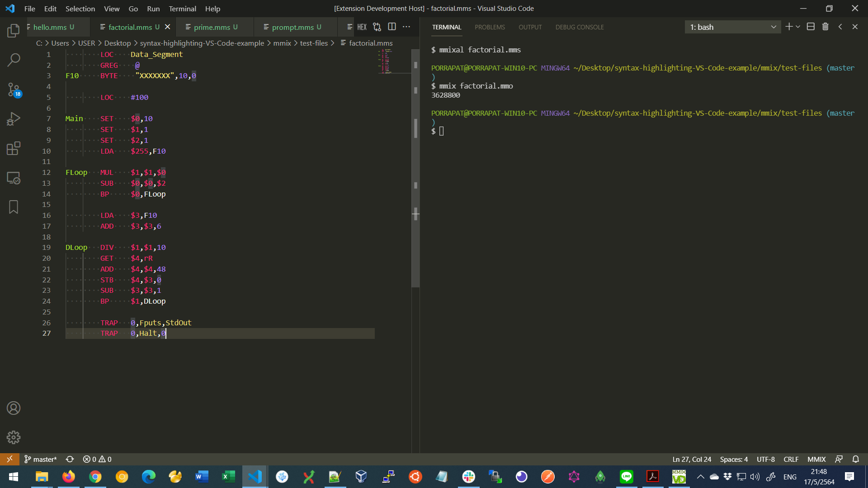The image size is (868, 488).
Task: Toggle split terminal layout icon
Action: [811, 27]
